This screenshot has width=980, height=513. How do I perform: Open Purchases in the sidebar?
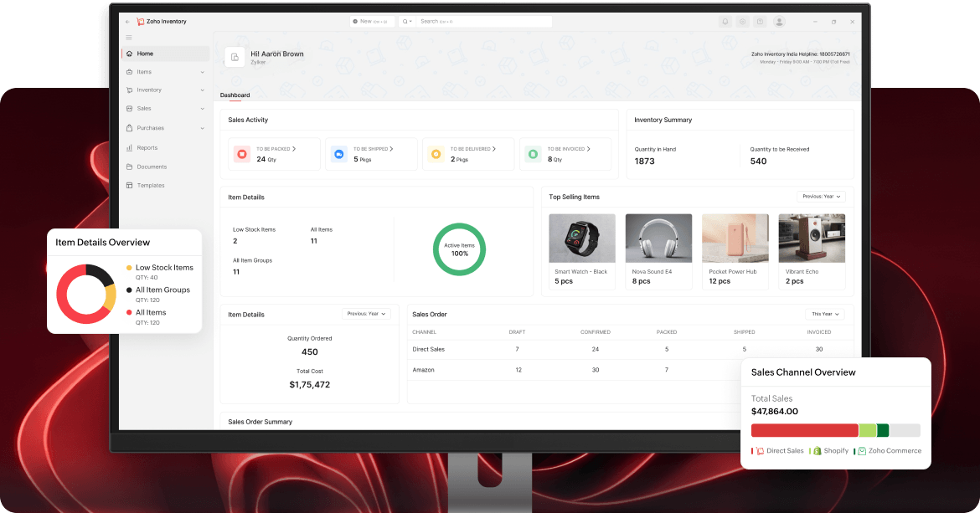click(x=166, y=128)
